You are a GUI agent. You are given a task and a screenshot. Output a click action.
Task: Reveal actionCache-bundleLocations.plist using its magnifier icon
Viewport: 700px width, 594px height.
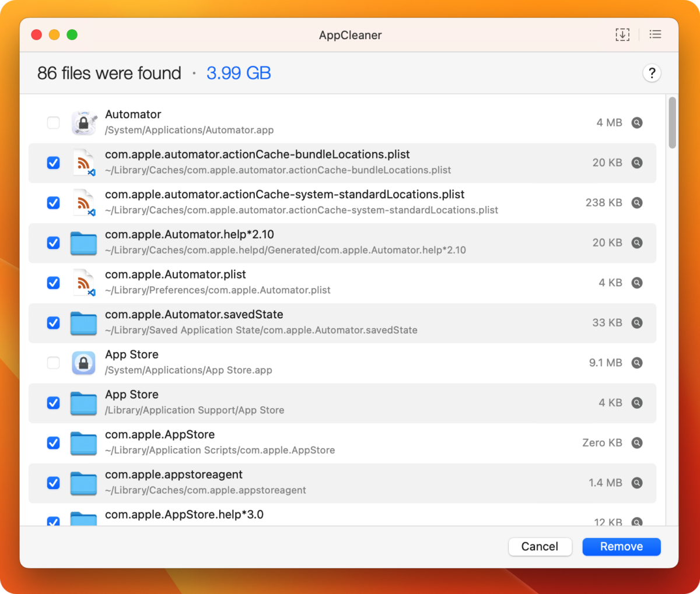637,163
